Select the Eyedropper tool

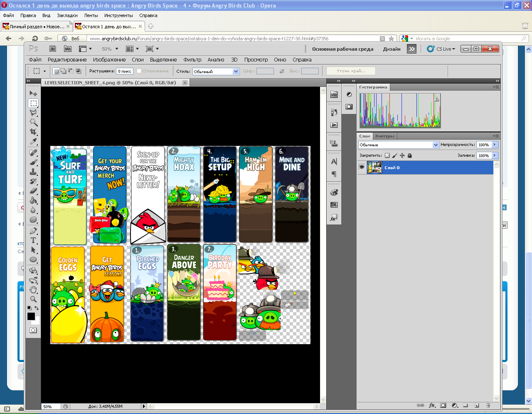[x=33, y=141]
